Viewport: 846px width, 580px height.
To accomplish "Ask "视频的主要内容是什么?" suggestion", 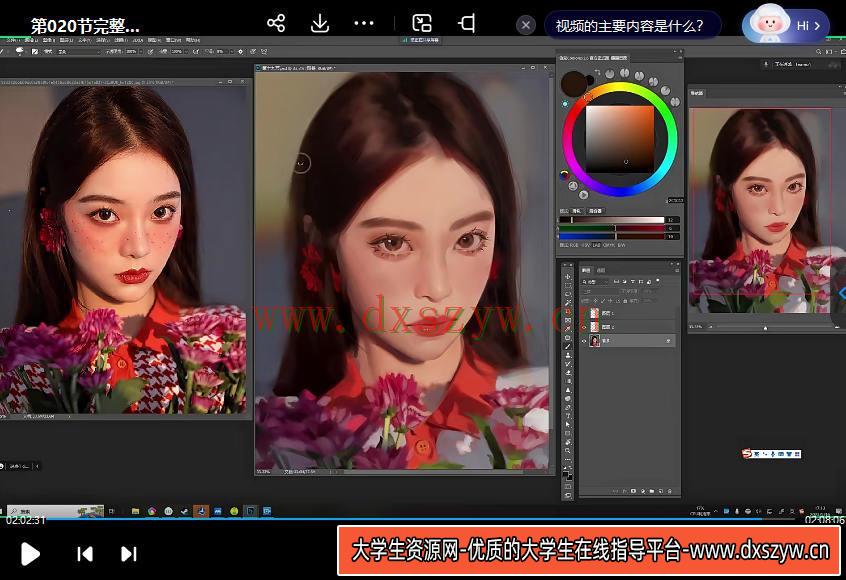I will click(630, 25).
